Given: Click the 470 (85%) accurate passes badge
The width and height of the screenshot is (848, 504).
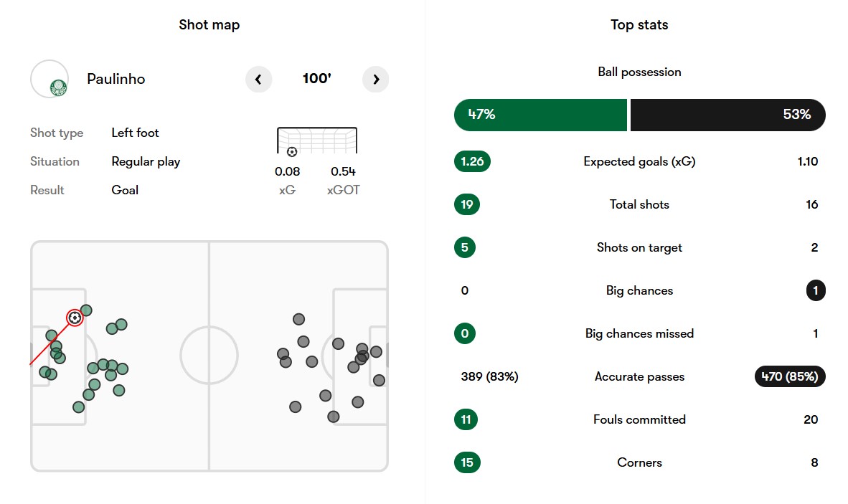Looking at the screenshot, I should click(x=790, y=376).
